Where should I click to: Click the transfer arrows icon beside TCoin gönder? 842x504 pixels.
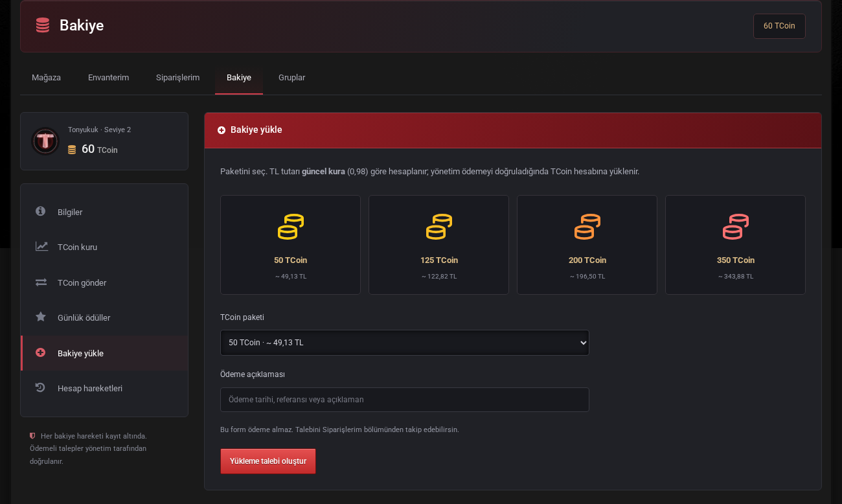click(41, 282)
